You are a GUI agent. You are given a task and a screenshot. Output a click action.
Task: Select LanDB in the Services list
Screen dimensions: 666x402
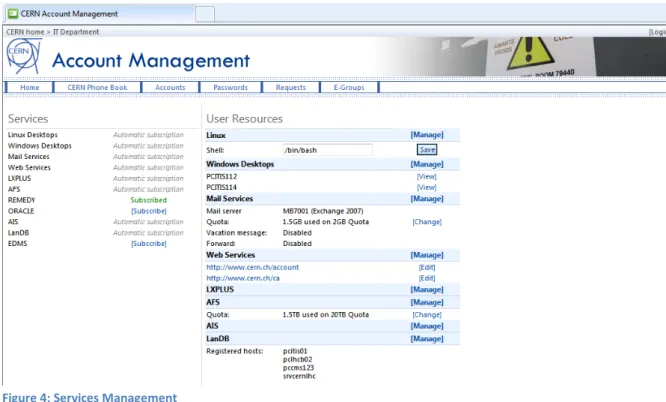[18, 233]
